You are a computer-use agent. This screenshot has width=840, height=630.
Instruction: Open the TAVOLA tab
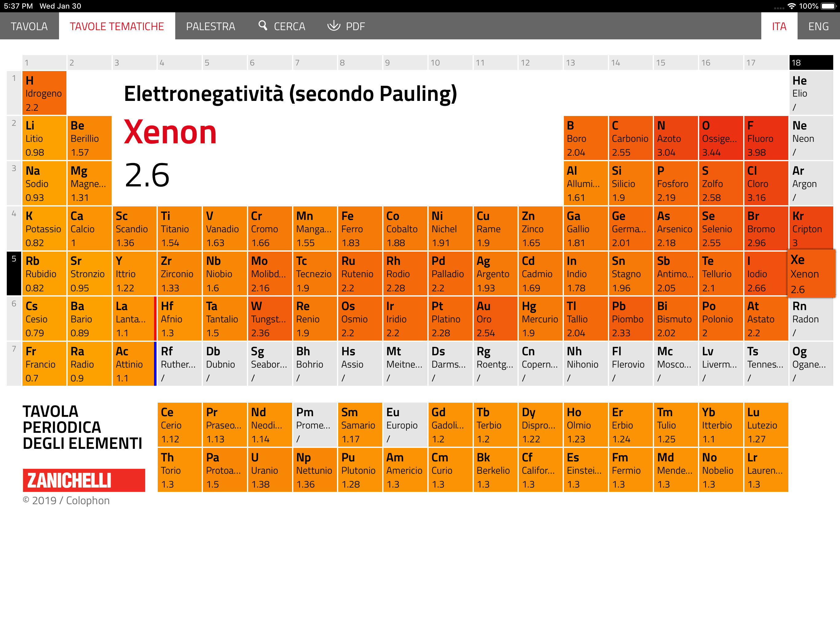(x=29, y=26)
